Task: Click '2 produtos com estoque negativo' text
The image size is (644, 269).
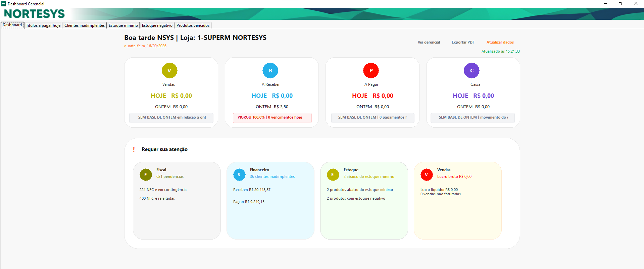Action: [x=356, y=198]
